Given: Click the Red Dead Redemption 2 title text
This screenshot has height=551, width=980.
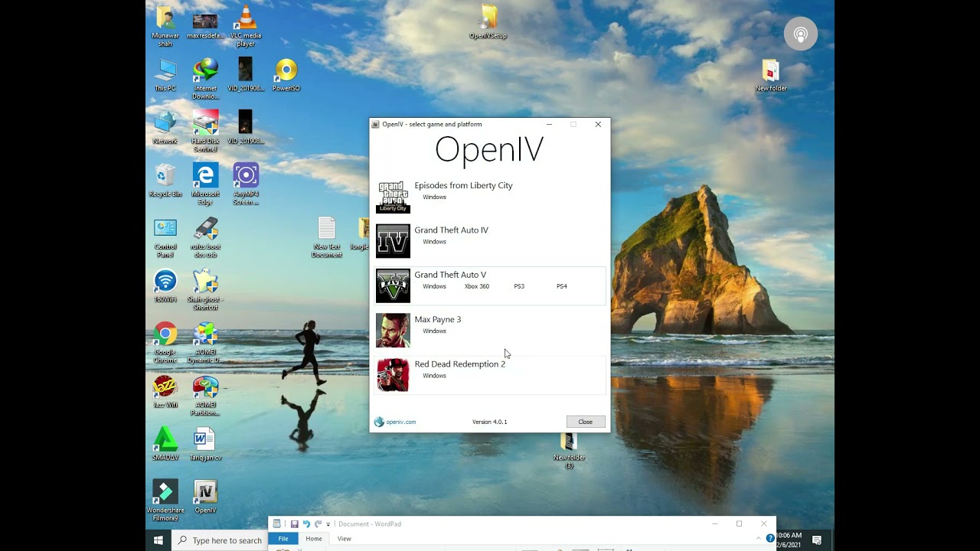Looking at the screenshot, I should click(459, 364).
